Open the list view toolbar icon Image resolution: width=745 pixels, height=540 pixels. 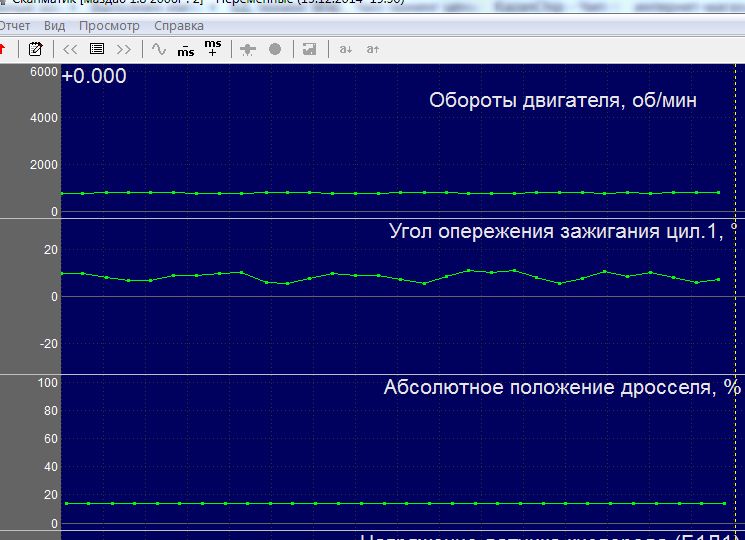pos(97,49)
